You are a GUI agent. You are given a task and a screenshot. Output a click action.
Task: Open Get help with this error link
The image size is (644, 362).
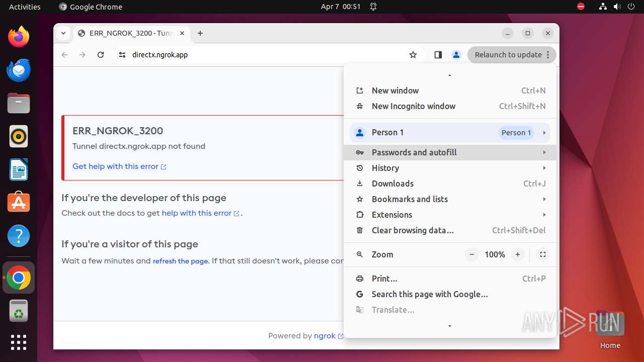point(119,166)
